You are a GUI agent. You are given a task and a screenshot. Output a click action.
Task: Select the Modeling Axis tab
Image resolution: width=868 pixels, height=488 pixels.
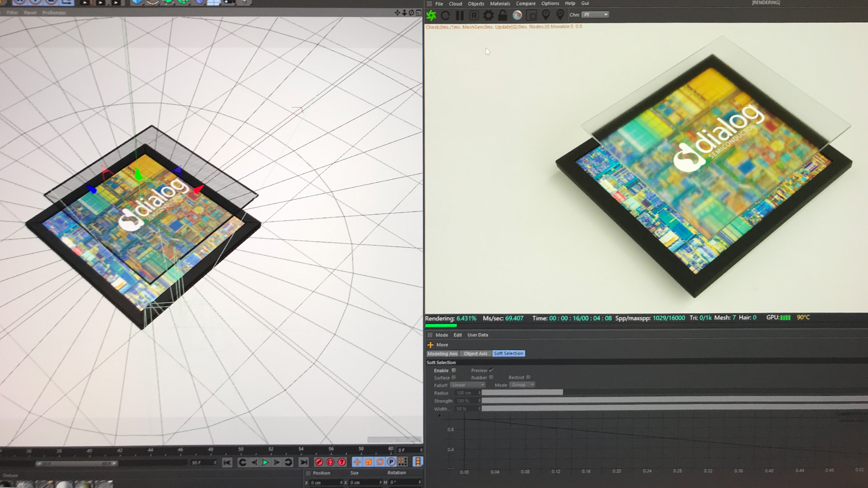[442, 353]
